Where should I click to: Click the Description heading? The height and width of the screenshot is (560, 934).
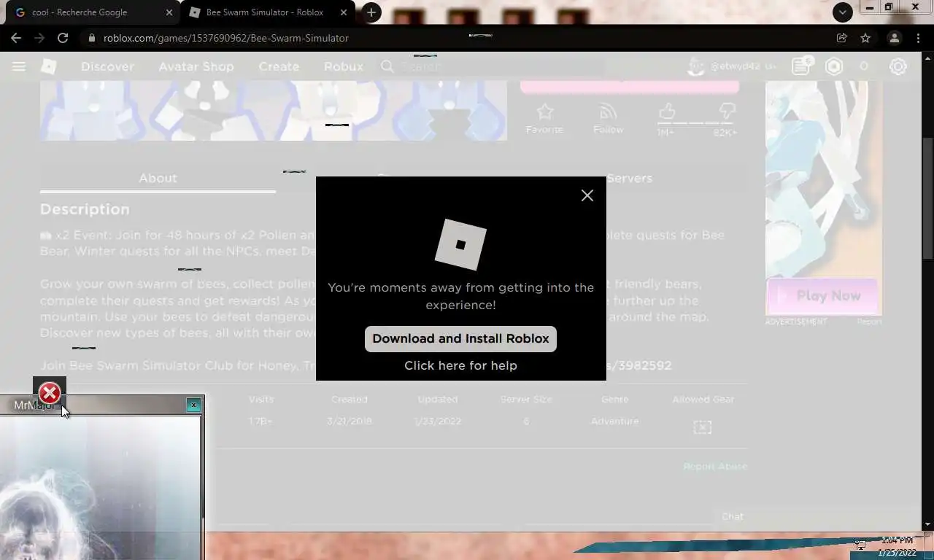pos(85,209)
